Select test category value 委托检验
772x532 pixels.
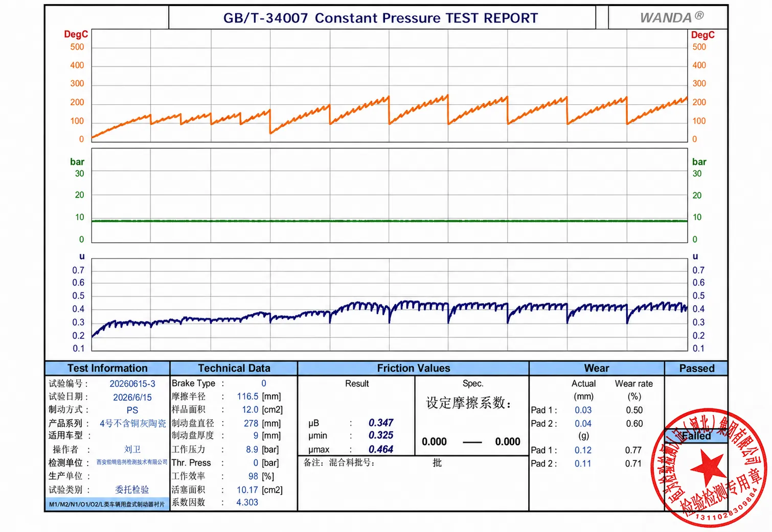click(132, 490)
